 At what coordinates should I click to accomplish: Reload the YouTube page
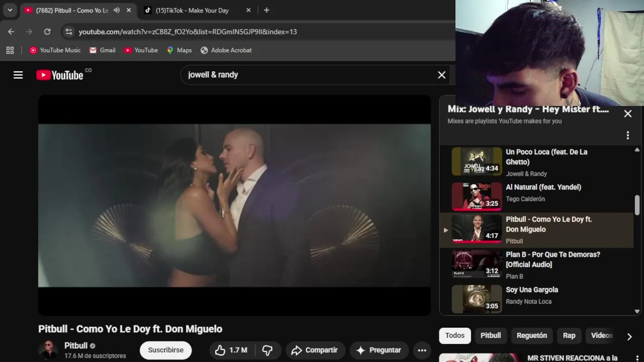47,32
